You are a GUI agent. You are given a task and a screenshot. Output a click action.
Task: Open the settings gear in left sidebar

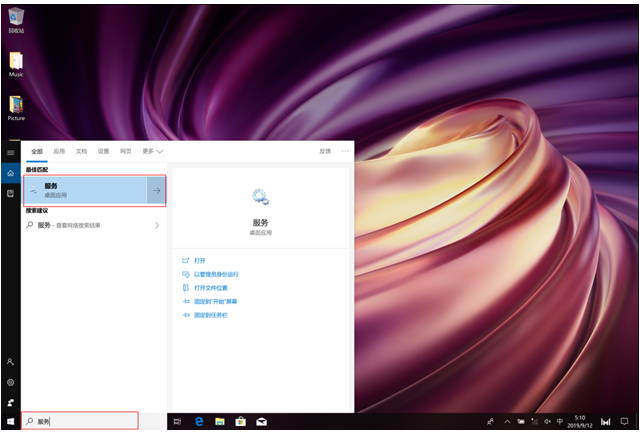point(10,382)
